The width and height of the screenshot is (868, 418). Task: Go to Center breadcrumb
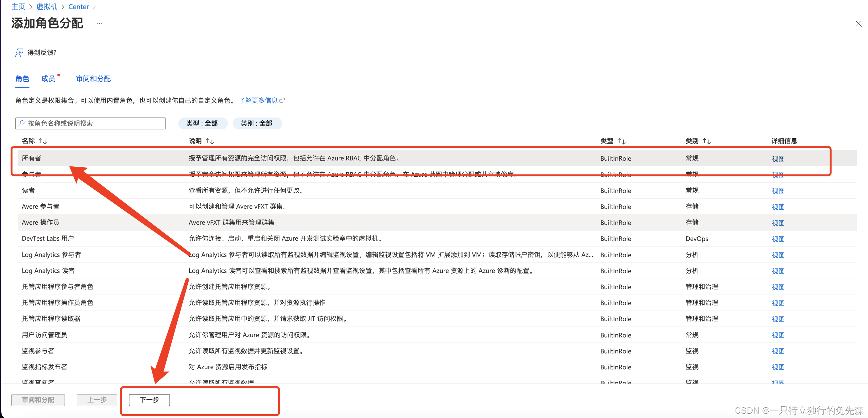[79, 7]
